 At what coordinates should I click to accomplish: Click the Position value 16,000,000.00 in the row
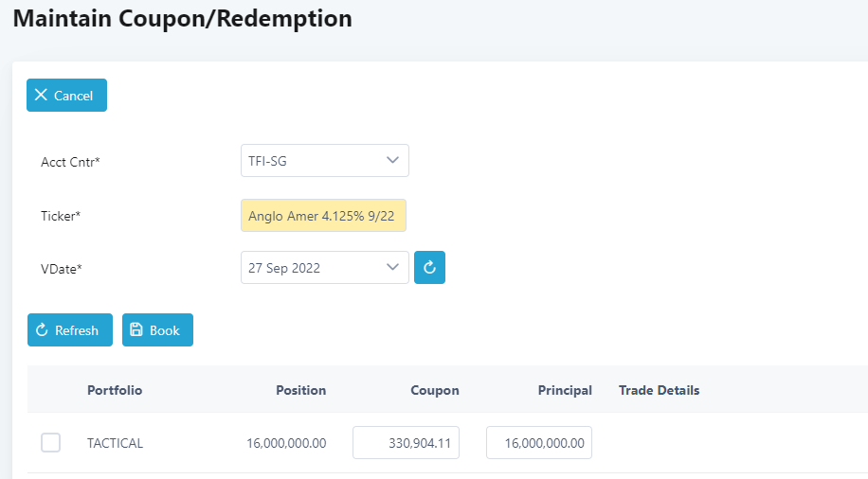(286, 443)
